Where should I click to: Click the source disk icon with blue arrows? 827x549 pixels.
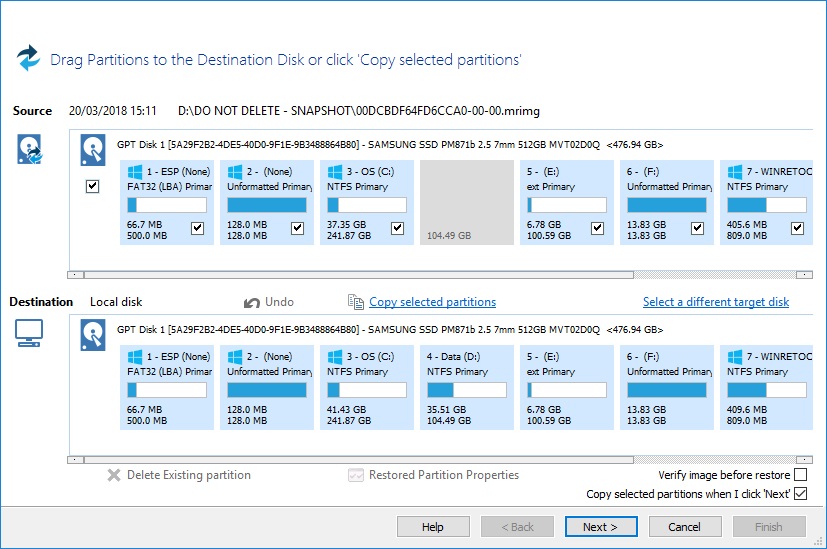tap(30, 149)
